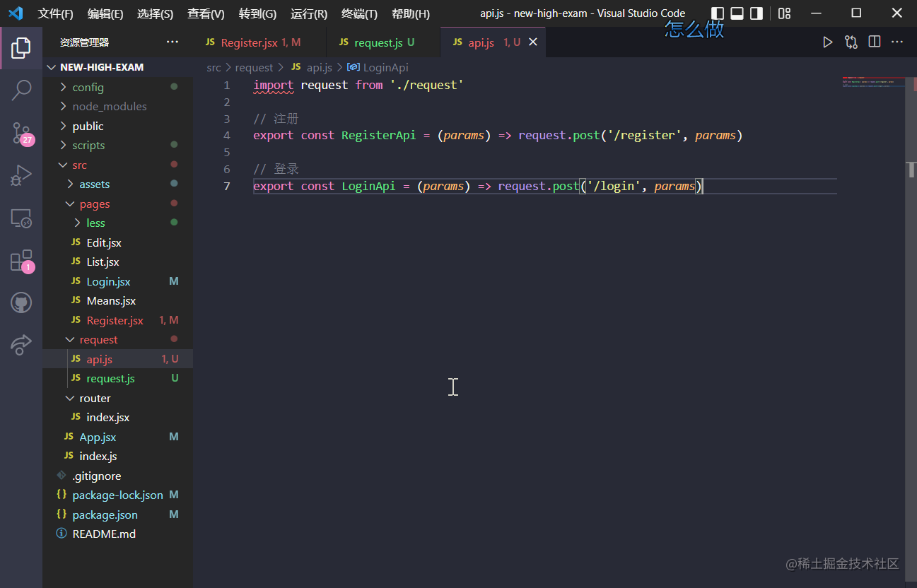Viewport: 917px width, 588px height.
Task: Open the compare changes icon in editor toolbar
Action: tap(851, 42)
